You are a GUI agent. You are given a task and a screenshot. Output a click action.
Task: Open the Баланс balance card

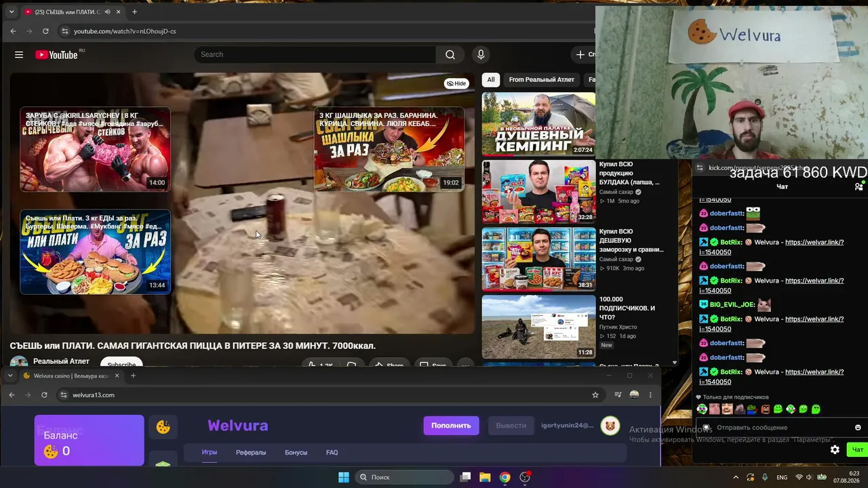pos(90,441)
